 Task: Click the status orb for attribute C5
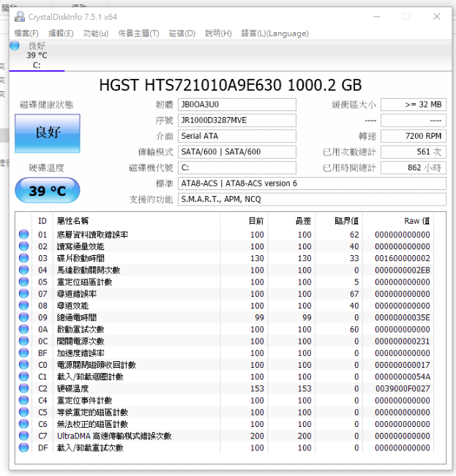point(23,412)
